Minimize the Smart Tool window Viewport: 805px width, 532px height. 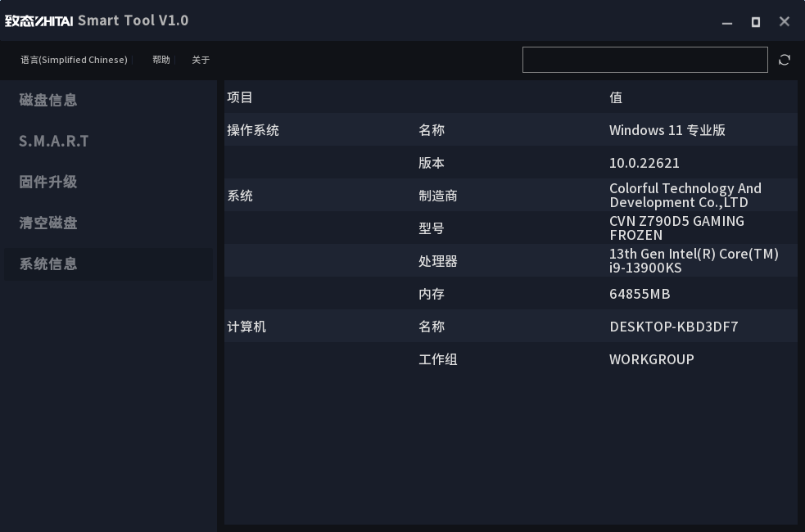726,22
